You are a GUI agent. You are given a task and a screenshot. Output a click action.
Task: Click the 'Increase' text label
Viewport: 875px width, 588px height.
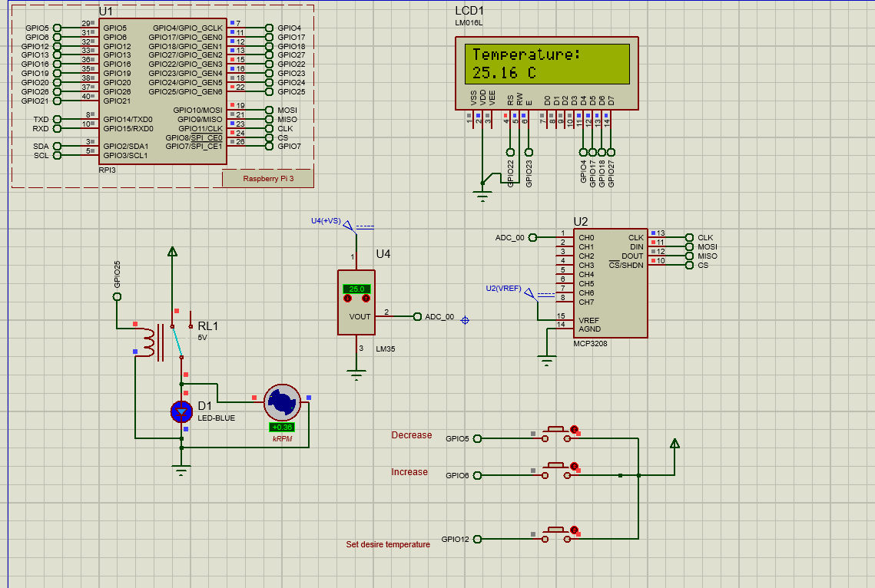[x=409, y=472]
